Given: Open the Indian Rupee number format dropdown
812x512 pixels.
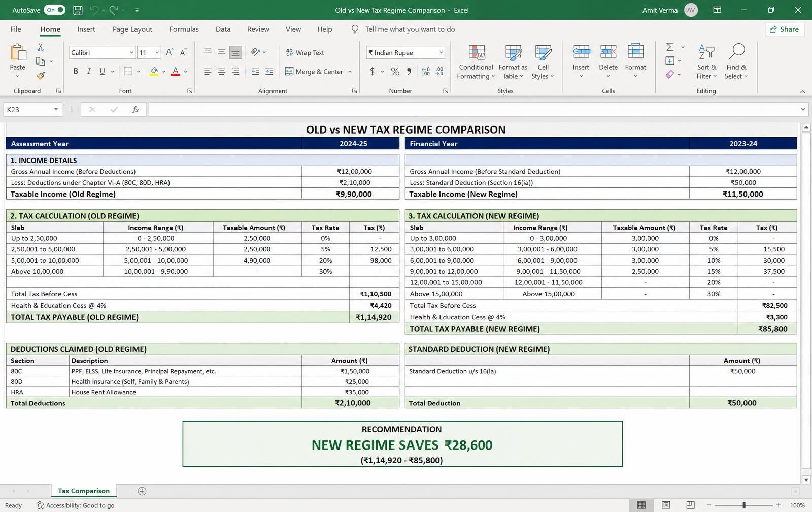Looking at the screenshot, I should (x=441, y=52).
